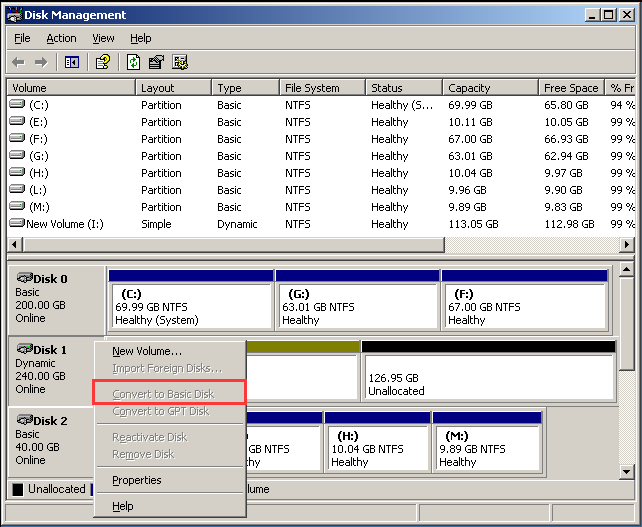Viewport: 642px width, 527px height.
Task: Click the 62.94 GB free space cell
Action: point(566,156)
